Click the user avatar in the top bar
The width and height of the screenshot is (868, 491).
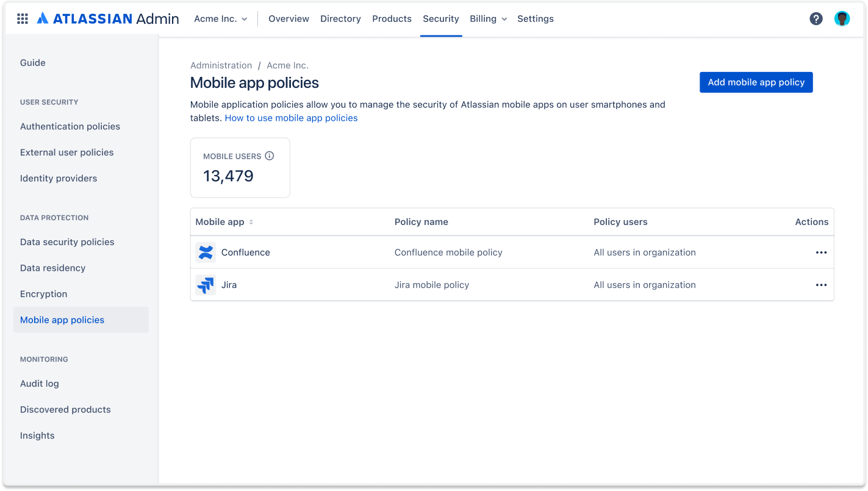tap(842, 18)
